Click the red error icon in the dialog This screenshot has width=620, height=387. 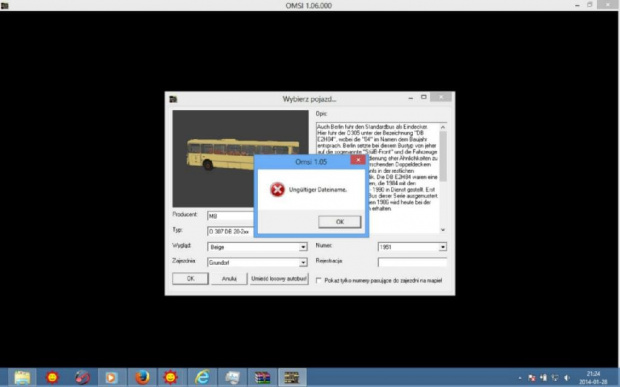click(277, 189)
